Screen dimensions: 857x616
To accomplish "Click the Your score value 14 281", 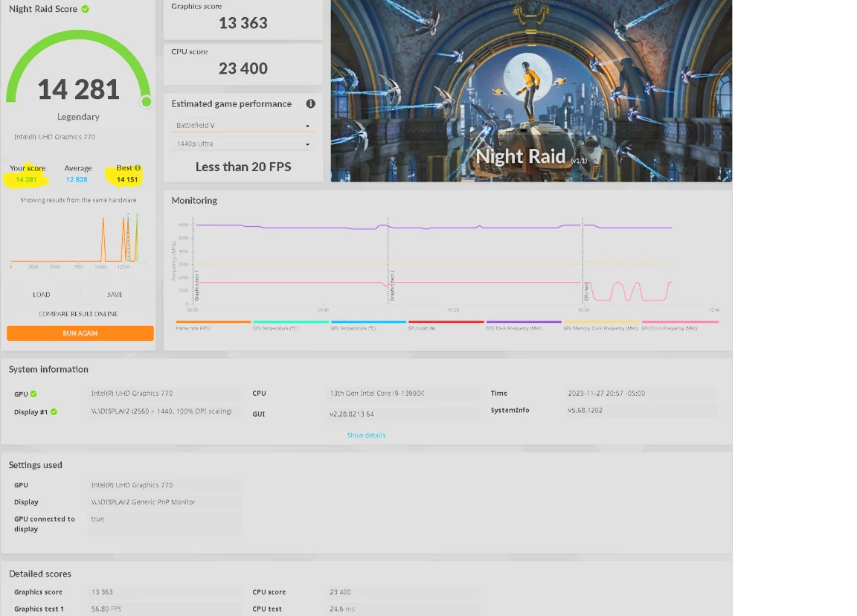I will tap(26, 180).
